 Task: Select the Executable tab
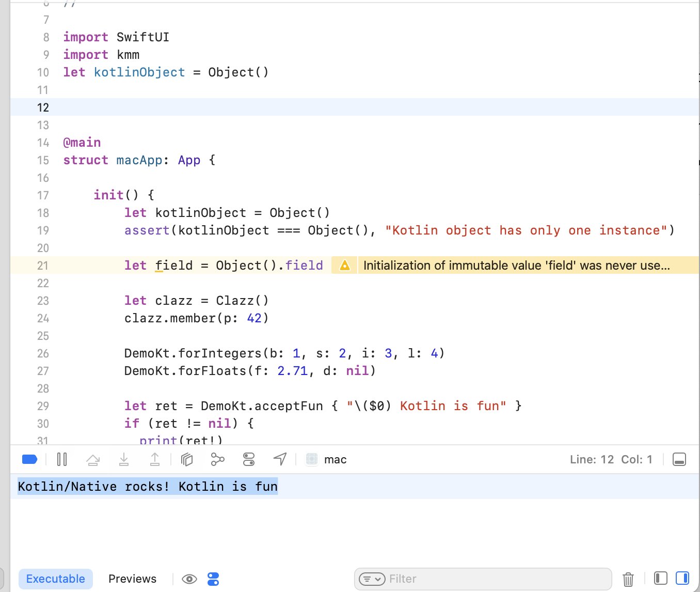pos(55,579)
